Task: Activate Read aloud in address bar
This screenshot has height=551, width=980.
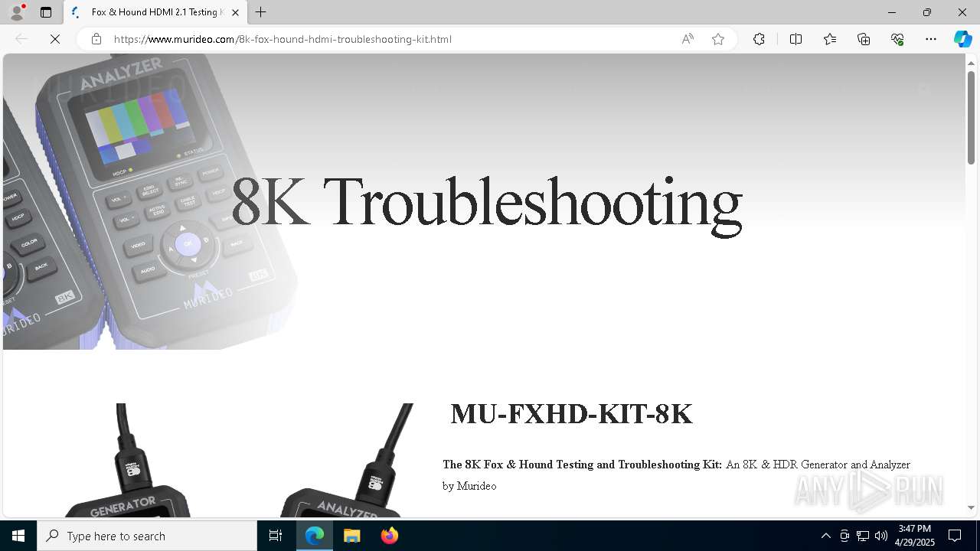Action: coord(688,39)
